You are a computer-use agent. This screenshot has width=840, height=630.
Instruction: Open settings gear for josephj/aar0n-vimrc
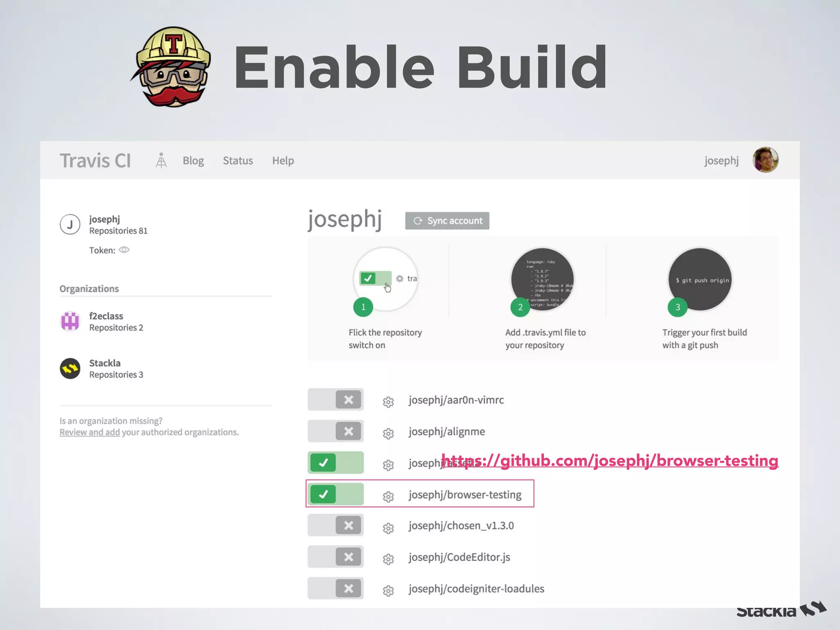pos(388,402)
